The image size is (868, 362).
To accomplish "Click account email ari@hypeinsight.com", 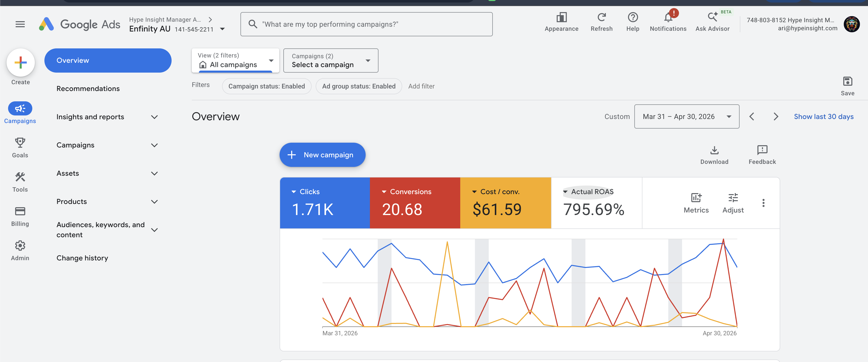I will click(x=807, y=28).
